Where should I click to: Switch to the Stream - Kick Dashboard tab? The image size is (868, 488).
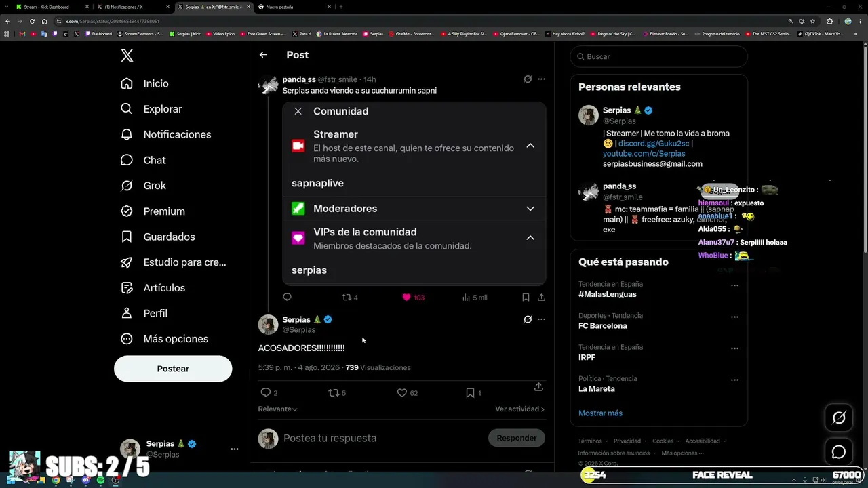point(53,7)
